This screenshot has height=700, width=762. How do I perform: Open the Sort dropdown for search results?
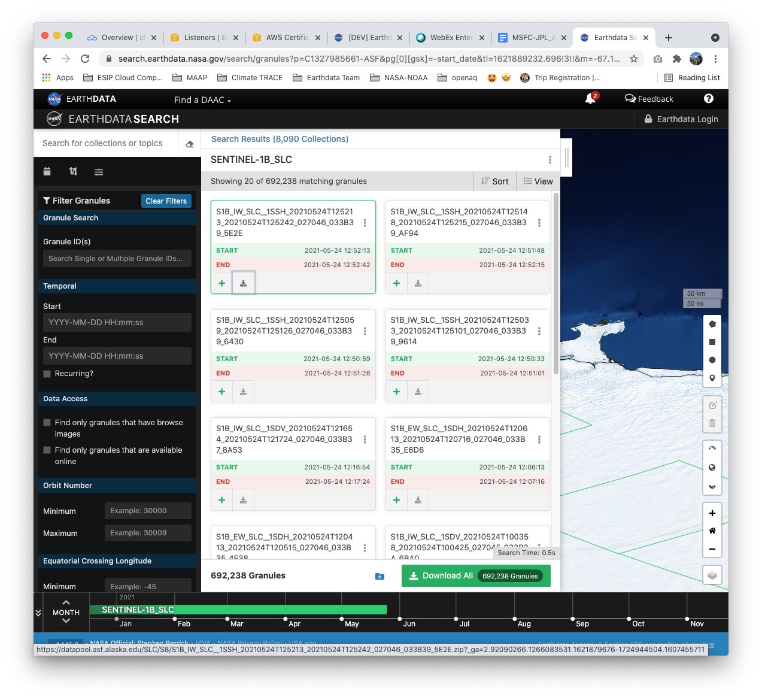pos(494,181)
